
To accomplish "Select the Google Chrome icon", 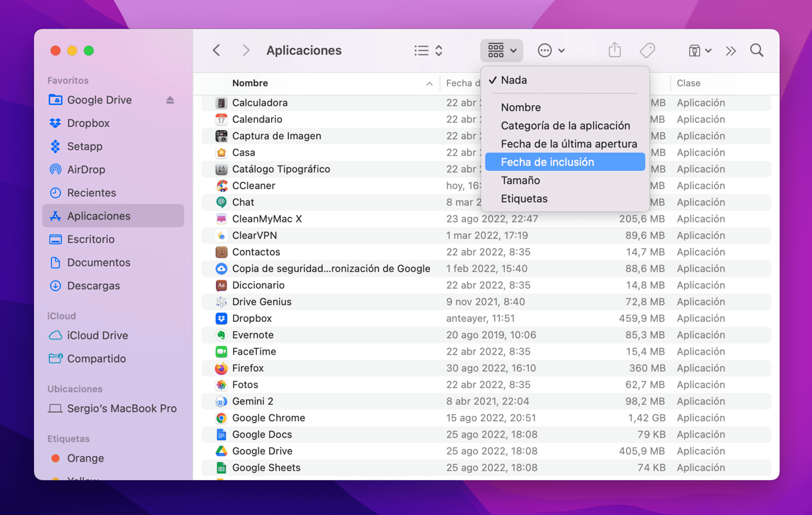I will pos(221,418).
